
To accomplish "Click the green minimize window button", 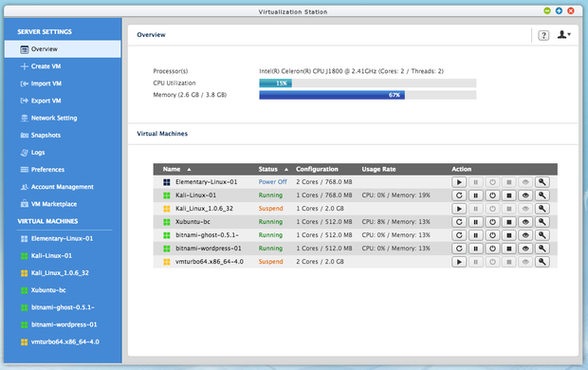I will (547, 10).
